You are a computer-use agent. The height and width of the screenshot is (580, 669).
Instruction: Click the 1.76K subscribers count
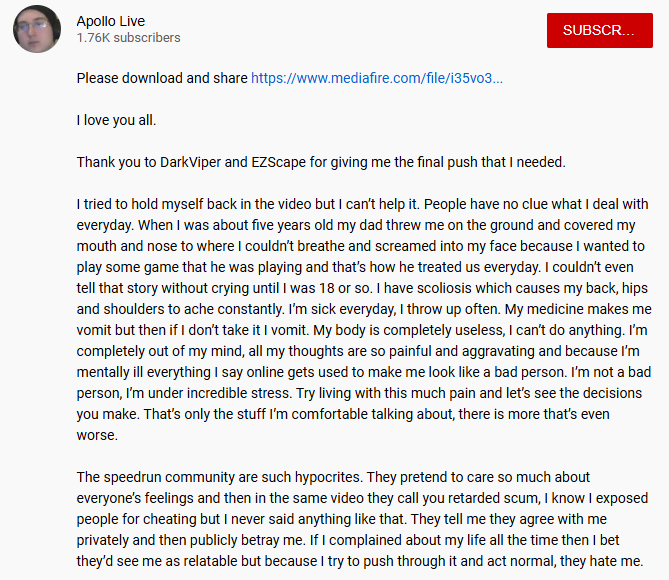(129, 38)
